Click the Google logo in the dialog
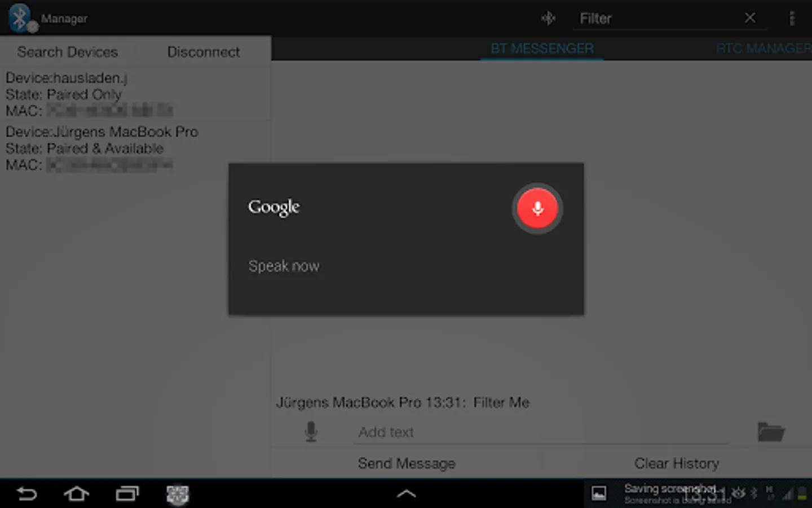The height and width of the screenshot is (508, 812). [x=274, y=207]
